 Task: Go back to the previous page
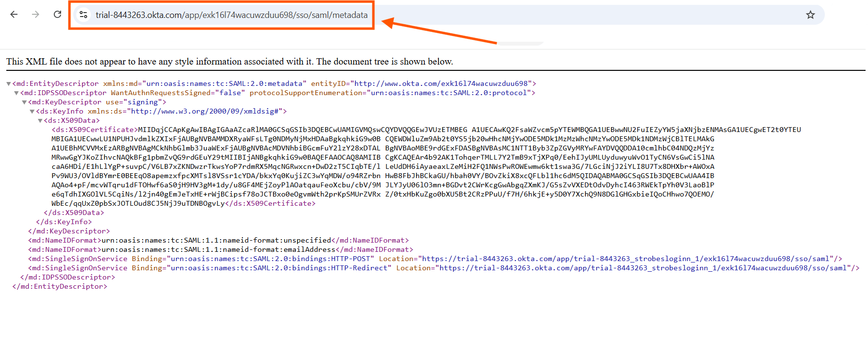tap(14, 15)
